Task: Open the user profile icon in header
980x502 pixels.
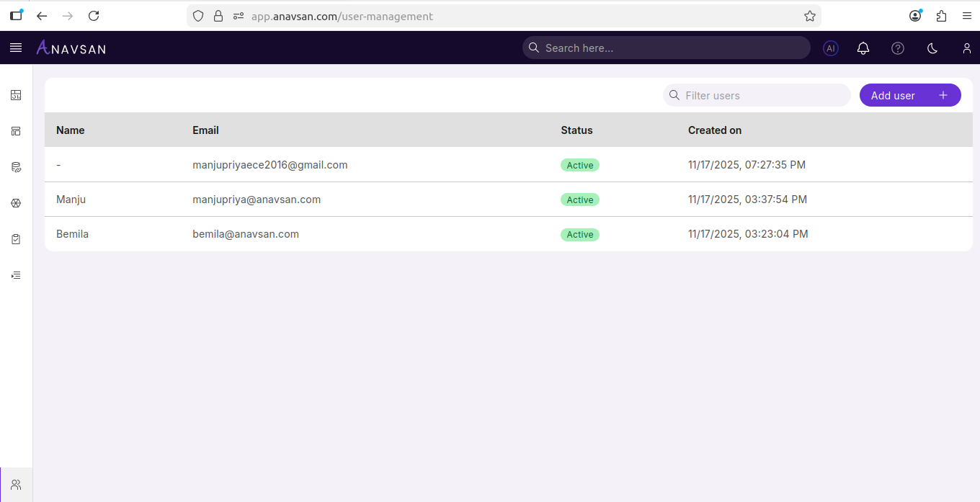Action: [x=966, y=48]
